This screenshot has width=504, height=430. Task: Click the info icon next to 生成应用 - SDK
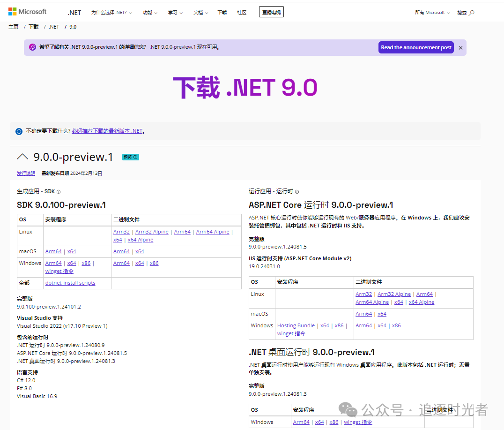59,191
